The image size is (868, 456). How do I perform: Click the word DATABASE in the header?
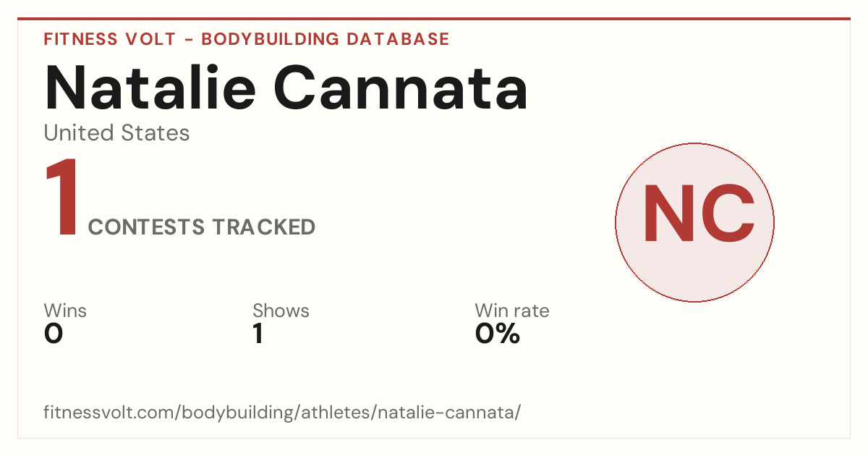click(x=399, y=39)
